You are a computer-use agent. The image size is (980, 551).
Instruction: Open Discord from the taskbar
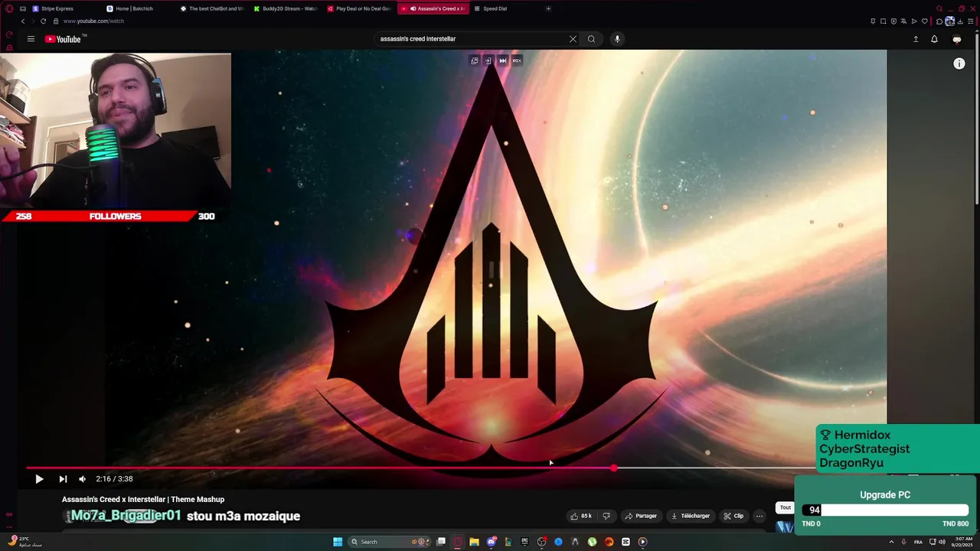point(491,542)
